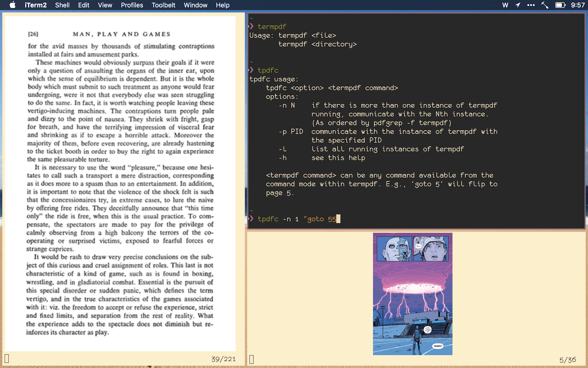Viewport: 588px width, 368px height.
Task: Click the cursor block in book pane status line
Action: pyautogui.click(x=7, y=359)
